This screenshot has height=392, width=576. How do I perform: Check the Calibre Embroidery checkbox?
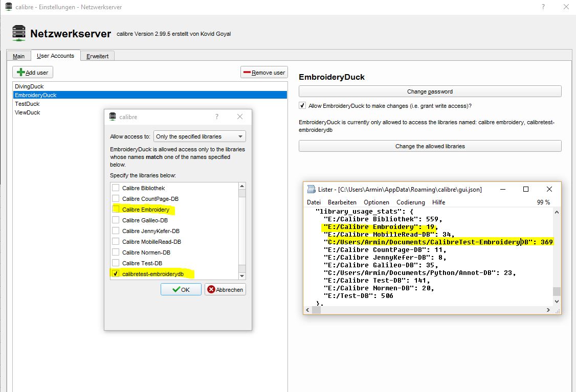[116, 209]
